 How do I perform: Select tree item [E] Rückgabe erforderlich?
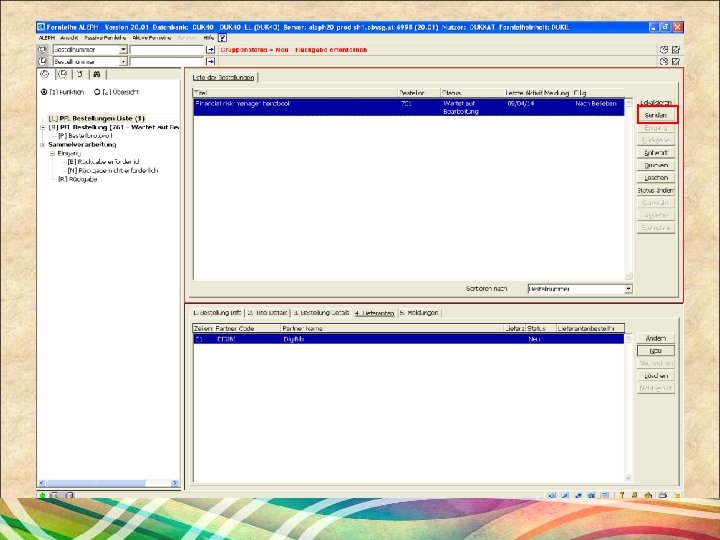click(103, 162)
